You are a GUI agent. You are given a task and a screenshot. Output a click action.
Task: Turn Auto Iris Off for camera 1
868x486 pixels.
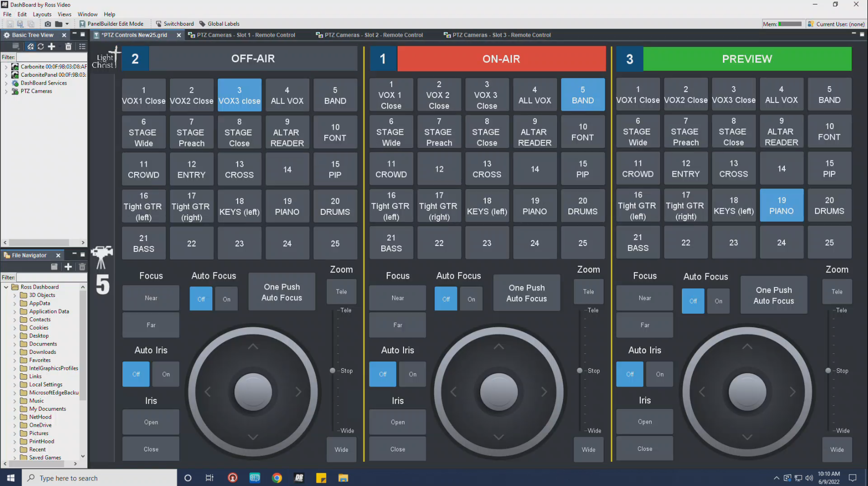pyautogui.click(x=383, y=374)
